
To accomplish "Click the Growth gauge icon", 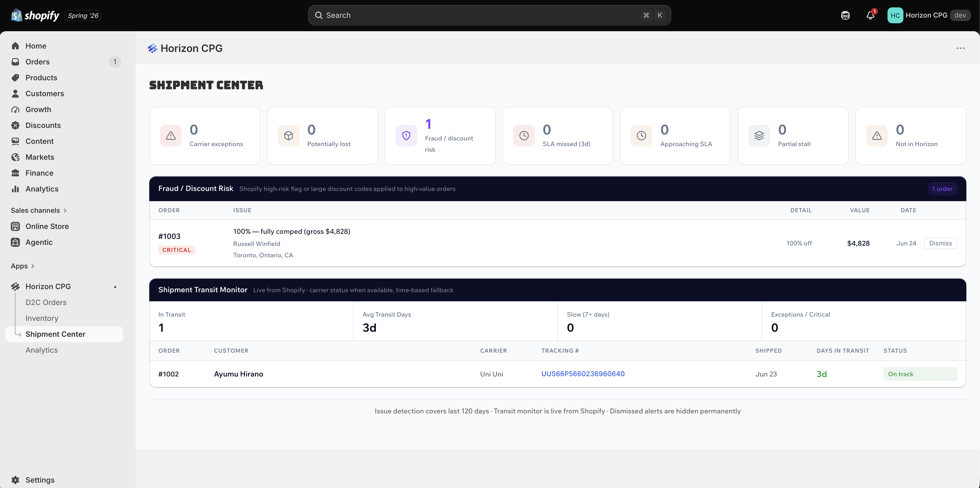I will [x=15, y=110].
